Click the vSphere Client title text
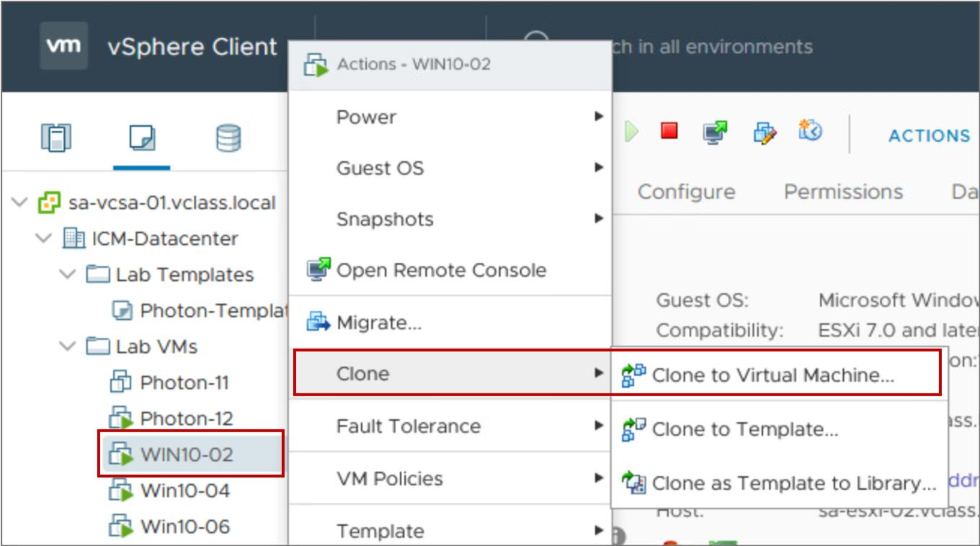This screenshot has height=546, width=980. 192,47
